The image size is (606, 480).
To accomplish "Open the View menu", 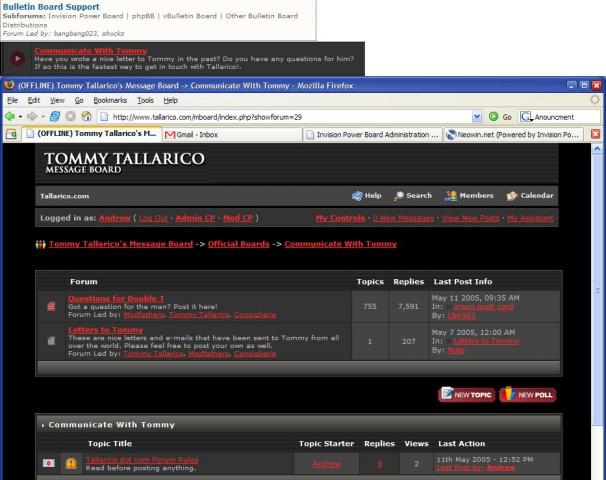I will [57, 100].
